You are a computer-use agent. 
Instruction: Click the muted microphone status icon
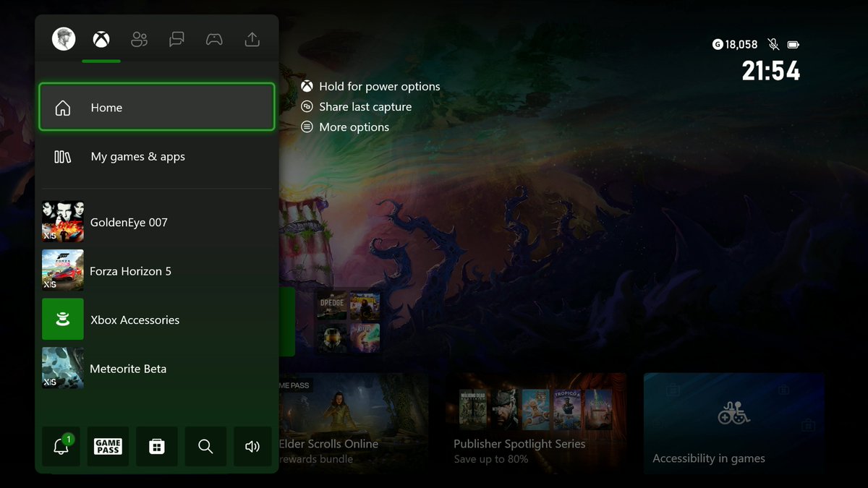(x=773, y=44)
